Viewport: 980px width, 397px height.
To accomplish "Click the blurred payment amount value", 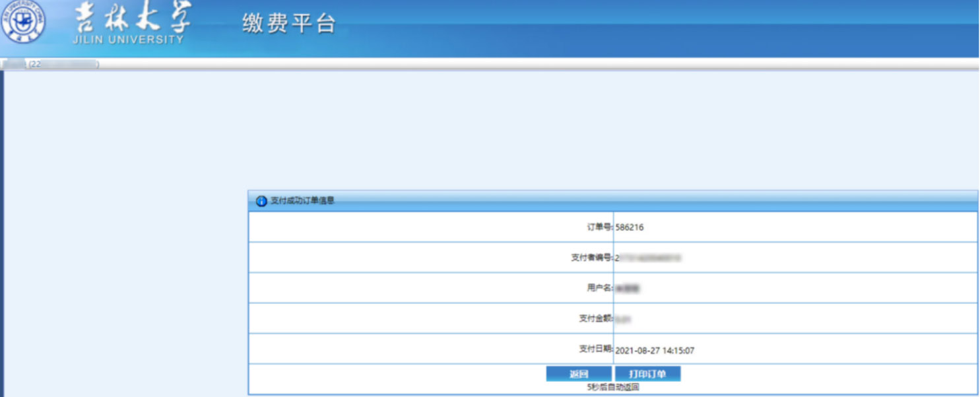I will (624, 319).
